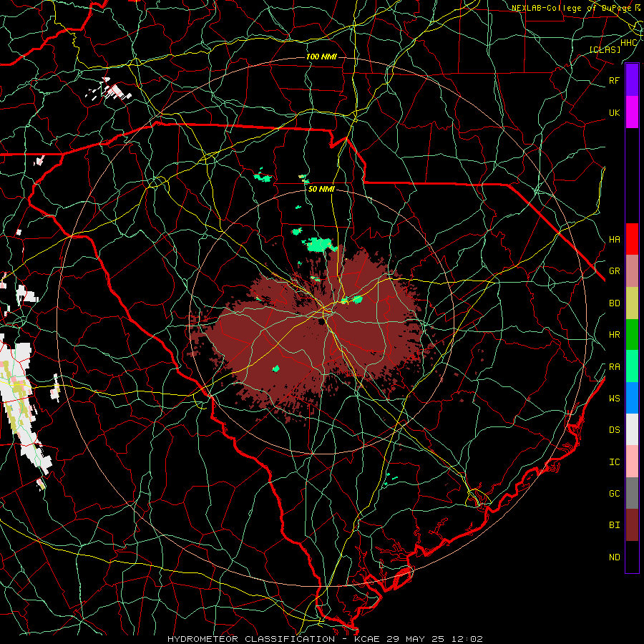Click the ND legend label

tap(614, 557)
